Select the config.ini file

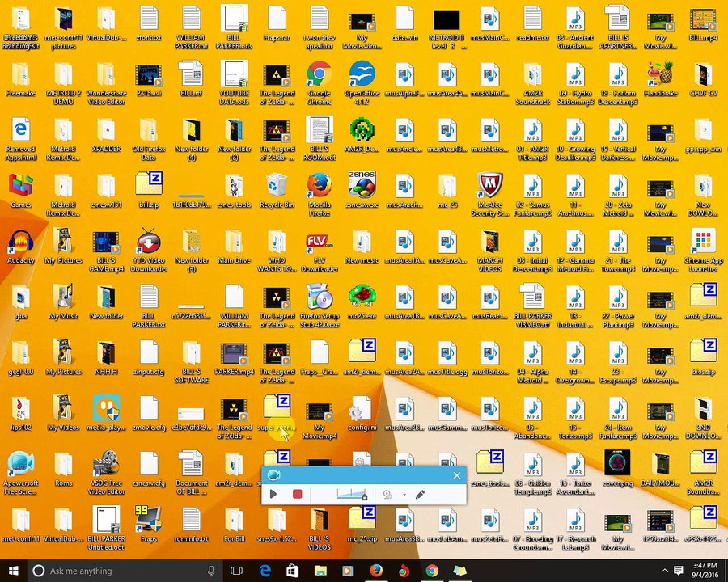click(362, 414)
